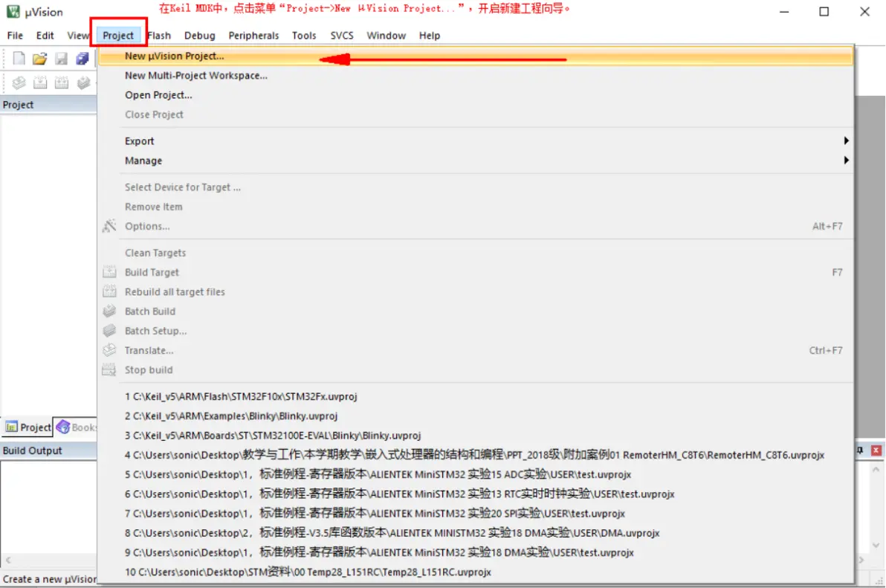Viewport: 886px width, 588px height.
Task: Open recent project 5 ADC test.uvprojx
Action: tap(475, 474)
